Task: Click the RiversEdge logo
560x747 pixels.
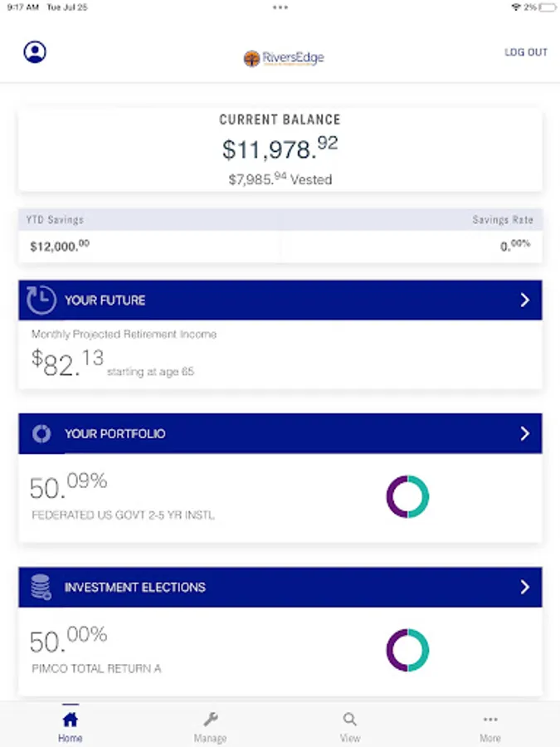Action: 283,58
